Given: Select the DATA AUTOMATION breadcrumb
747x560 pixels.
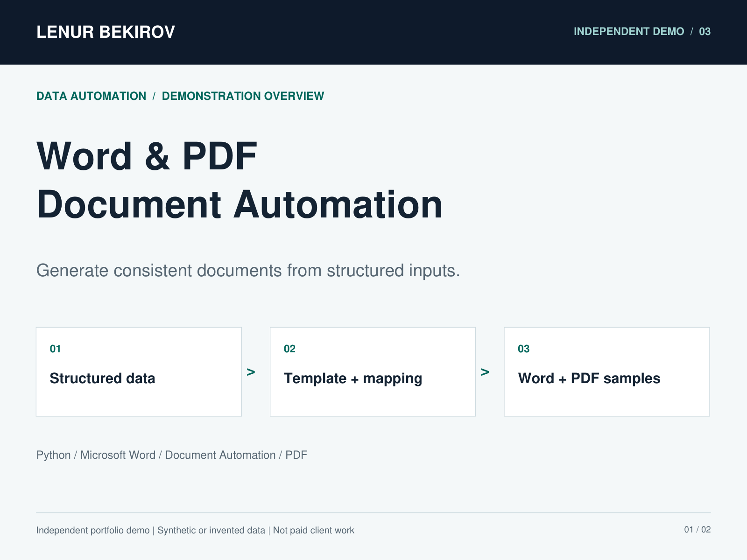Looking at the screenshot, I should (x=92, y=96).
